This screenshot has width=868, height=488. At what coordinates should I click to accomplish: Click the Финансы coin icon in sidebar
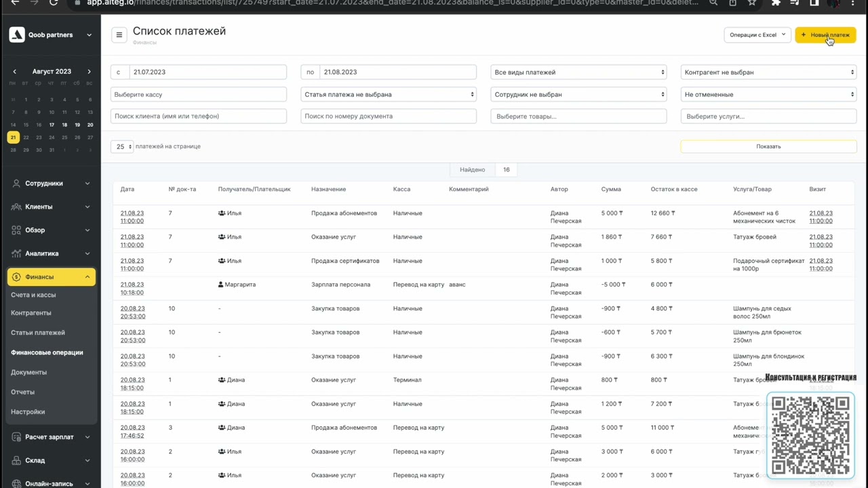coord(16,277)
